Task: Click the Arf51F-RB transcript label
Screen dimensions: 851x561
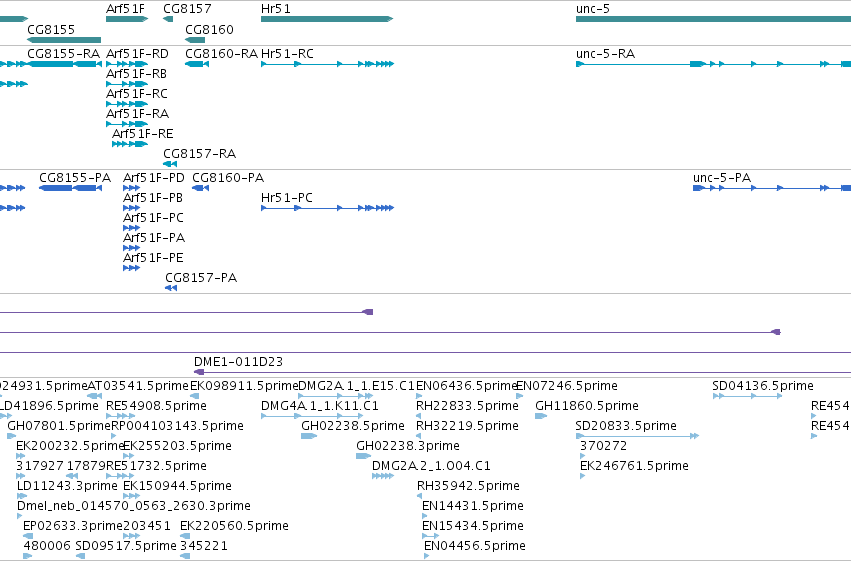Action: click(136, 74)
